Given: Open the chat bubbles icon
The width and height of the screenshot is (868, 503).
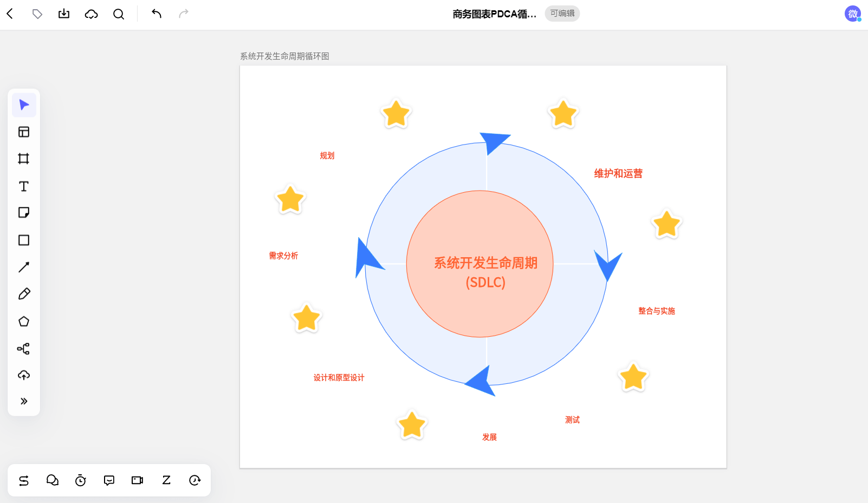Looking at the screenshot, I should click(x=53, y=480).
